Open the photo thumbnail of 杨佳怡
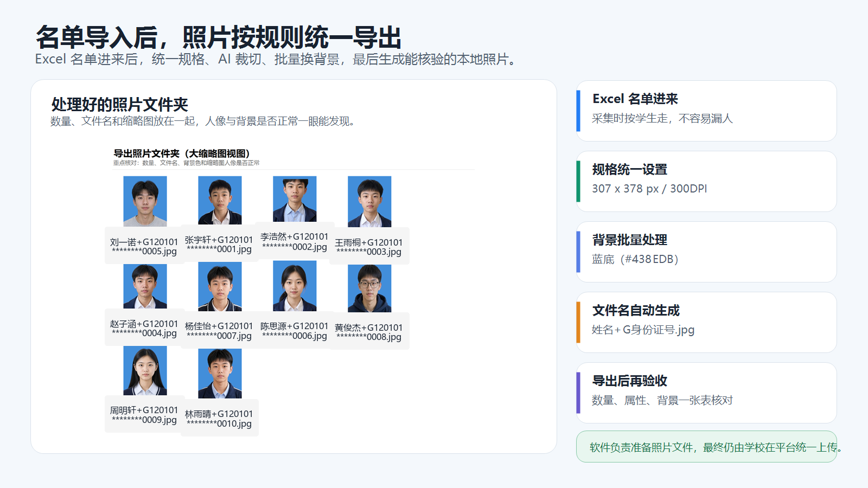This screenshot has height=488, width=868. pos(220,286)
